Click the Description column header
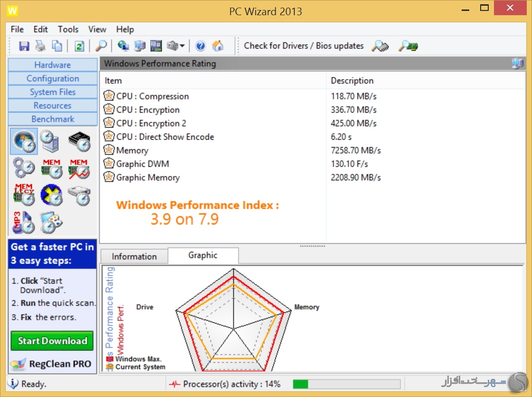The width and height of the screenshot is (532, 397). 426,81
